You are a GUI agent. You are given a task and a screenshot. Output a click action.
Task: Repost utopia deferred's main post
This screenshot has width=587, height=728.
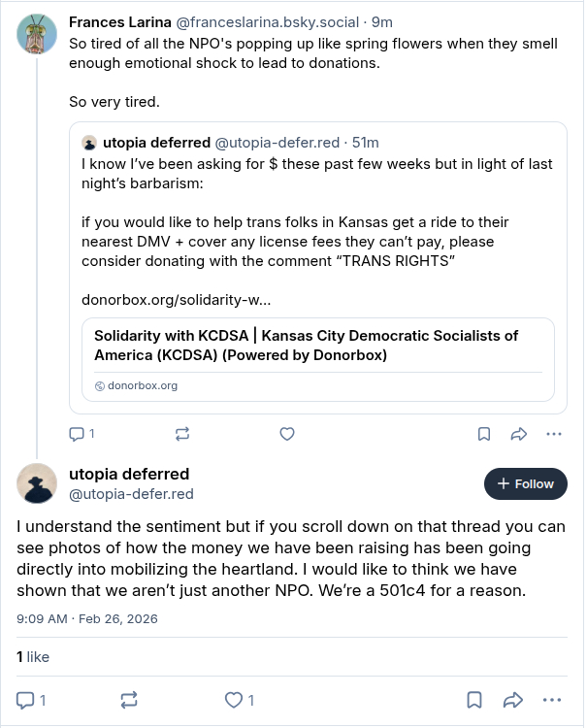tap(129, 699)
